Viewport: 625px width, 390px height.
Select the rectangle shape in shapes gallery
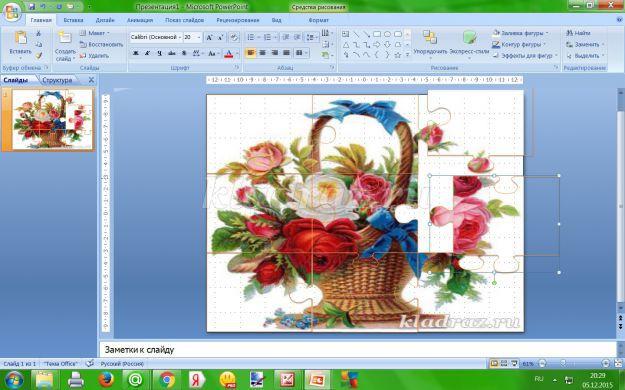(377, 34)
